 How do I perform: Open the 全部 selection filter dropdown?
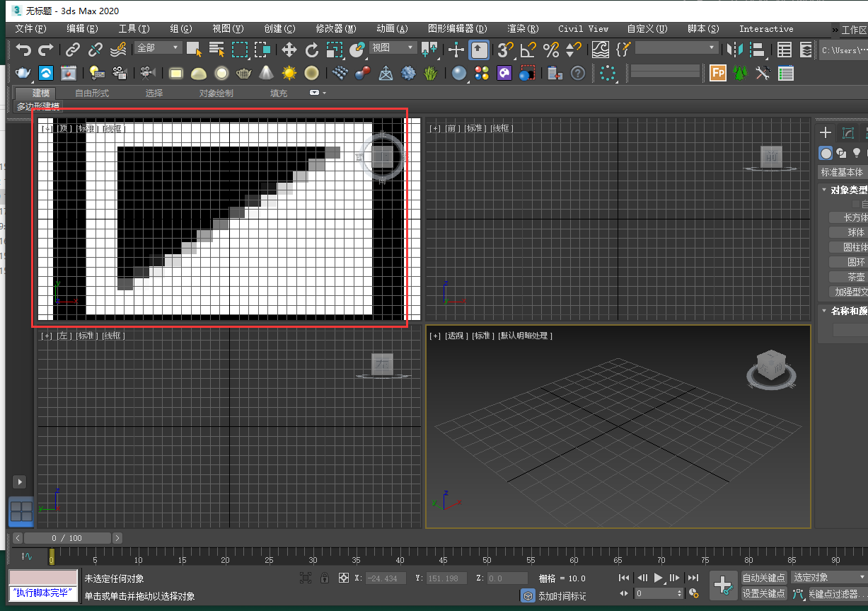(x=158, y=48)
